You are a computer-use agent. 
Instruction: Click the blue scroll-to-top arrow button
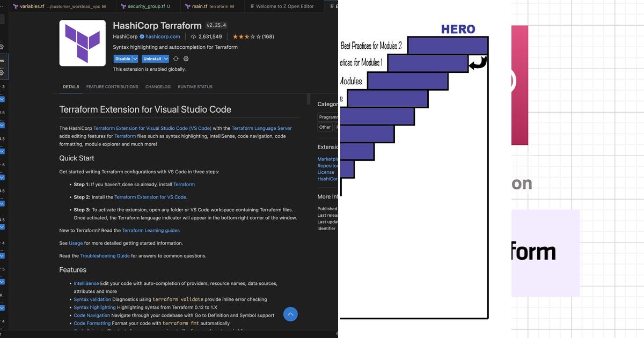290,314
